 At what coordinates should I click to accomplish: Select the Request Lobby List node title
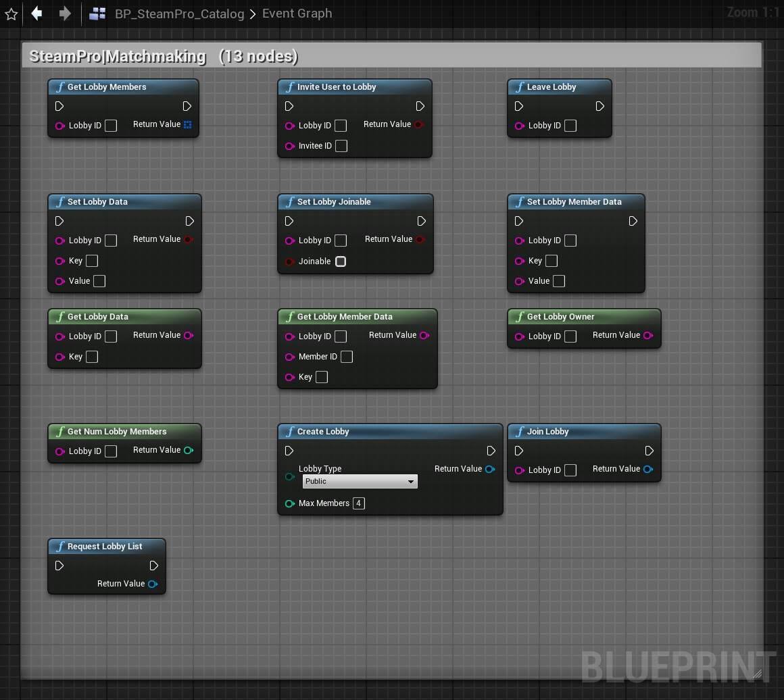tap(105, 547)
